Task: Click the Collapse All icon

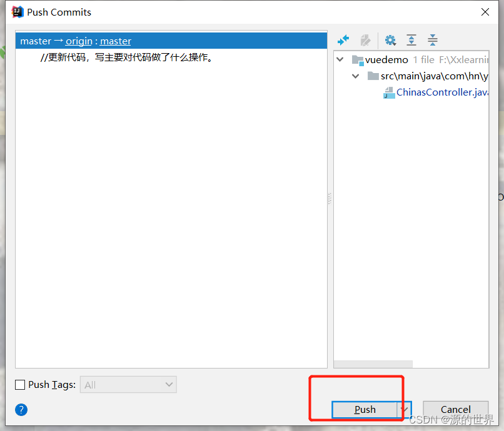Action: pyautogui.click(x=433, y=40)
